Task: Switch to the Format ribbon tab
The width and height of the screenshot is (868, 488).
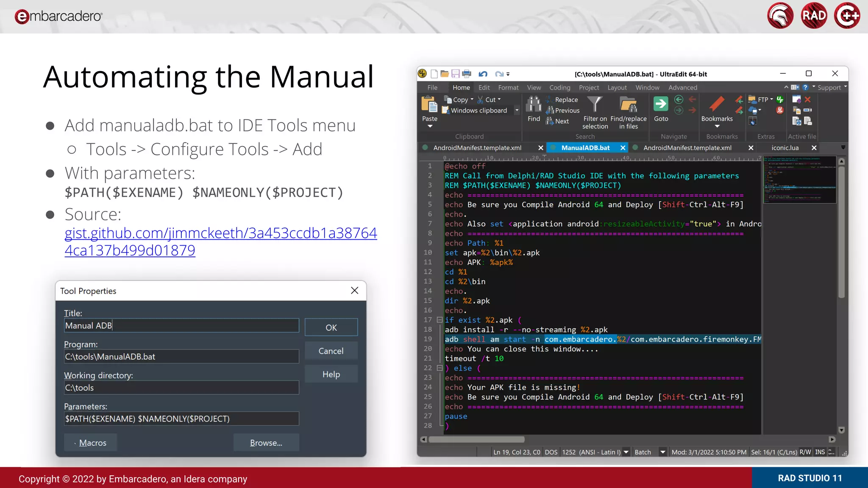Action: pos(508,87)
